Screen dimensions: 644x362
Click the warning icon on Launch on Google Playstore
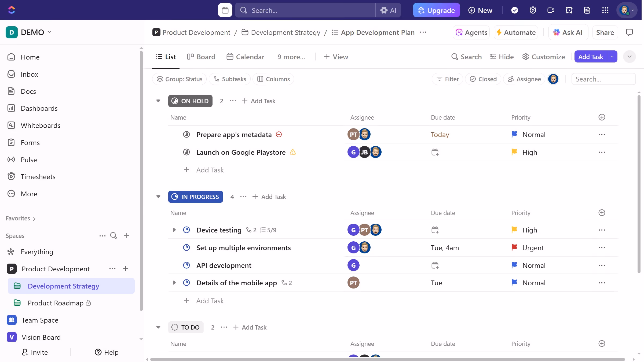click(x=293, y=152)
